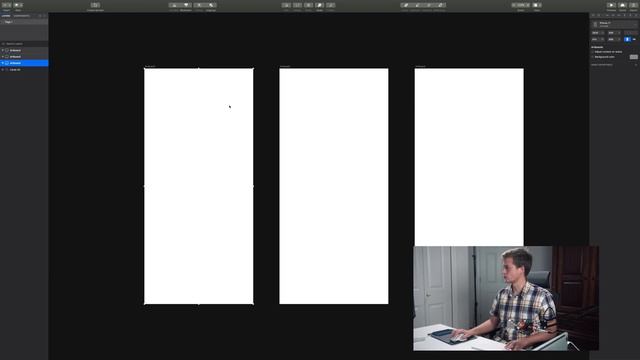Image resolution: width=640 pixels, height=360 pixels.
Task: Click the Cloud upload icon
Action: [x=622, y=5]
